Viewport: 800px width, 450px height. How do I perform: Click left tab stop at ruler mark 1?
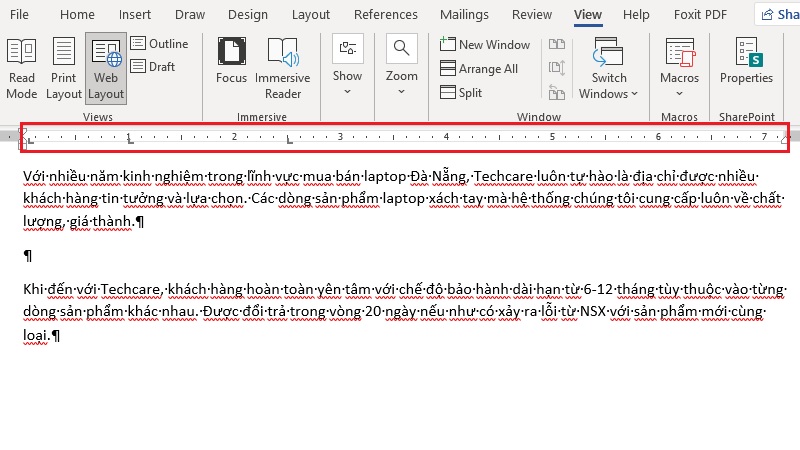click(130, 140)
